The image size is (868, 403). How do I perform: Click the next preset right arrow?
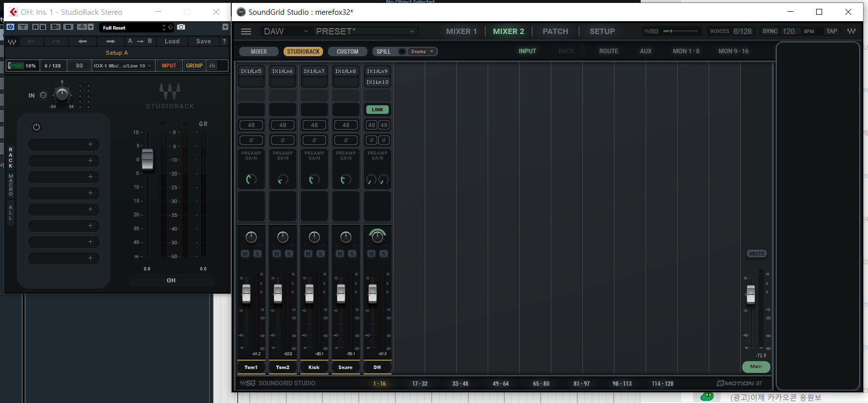pyautogui.click(x=110, y=41)
